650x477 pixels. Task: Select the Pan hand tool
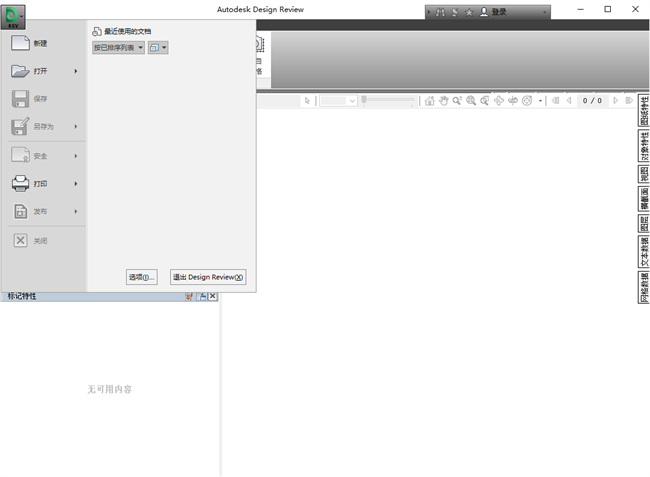pyautogui.click(x=444, y=101)
